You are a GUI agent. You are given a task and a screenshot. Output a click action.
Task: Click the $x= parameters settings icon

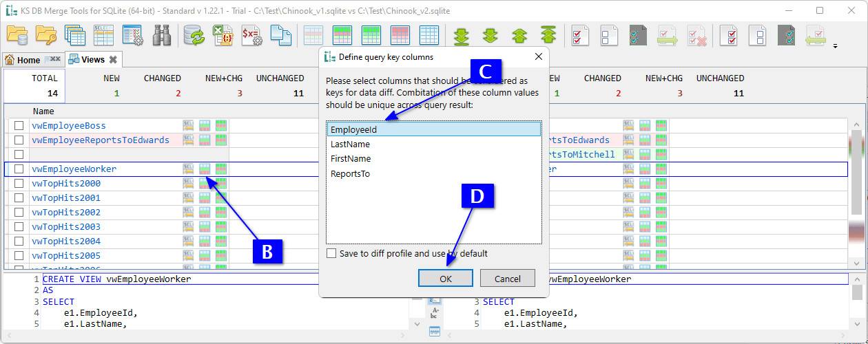[251, 34]
